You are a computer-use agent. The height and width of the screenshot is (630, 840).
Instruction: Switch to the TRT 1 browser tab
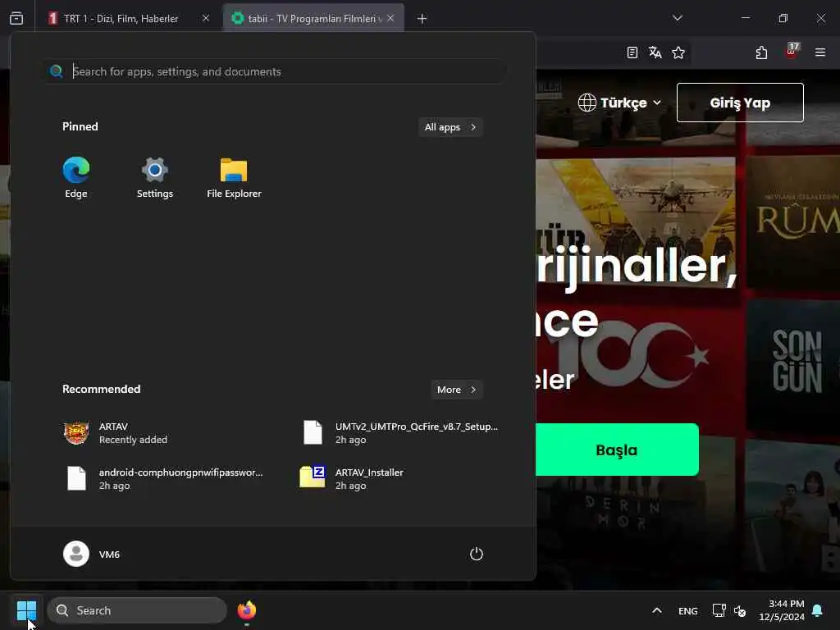tap(121, 18)
